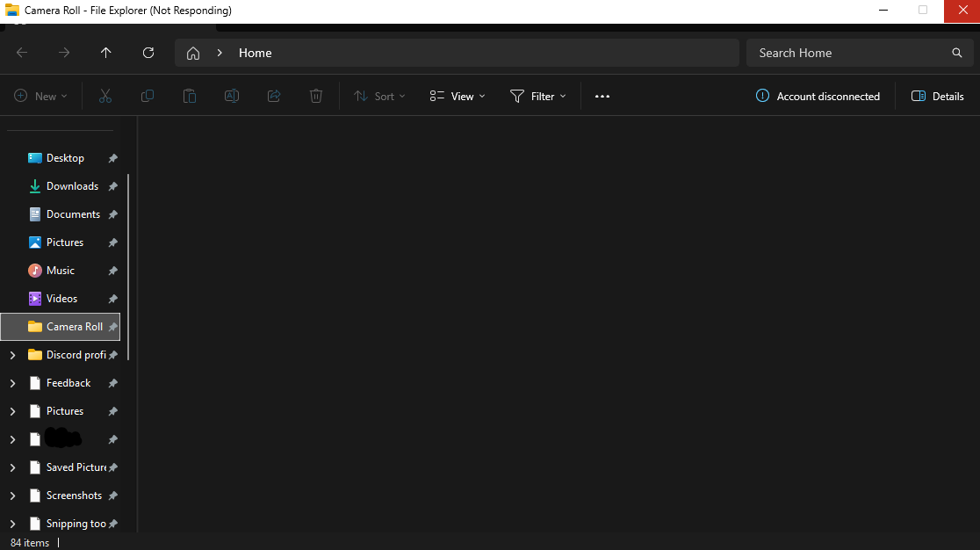Click the Copy icon
The height and width of the screenshot is (550, 980).
[x=147, y=96]
